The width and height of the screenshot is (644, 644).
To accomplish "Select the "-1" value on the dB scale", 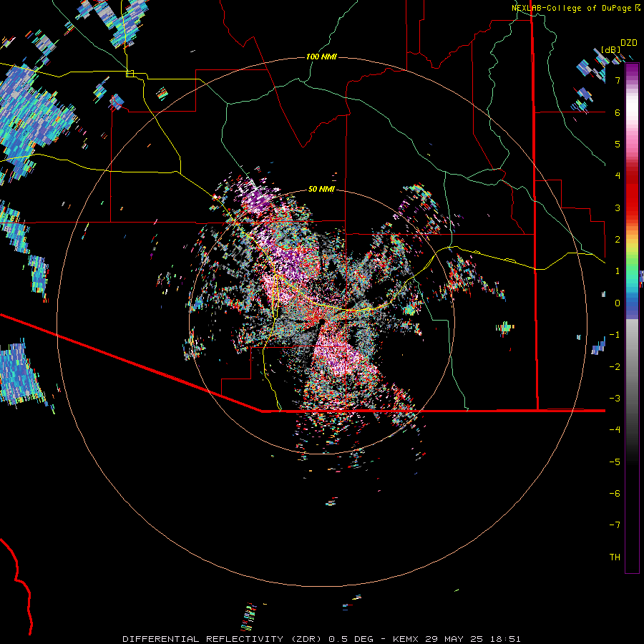I will click(615, 335).
